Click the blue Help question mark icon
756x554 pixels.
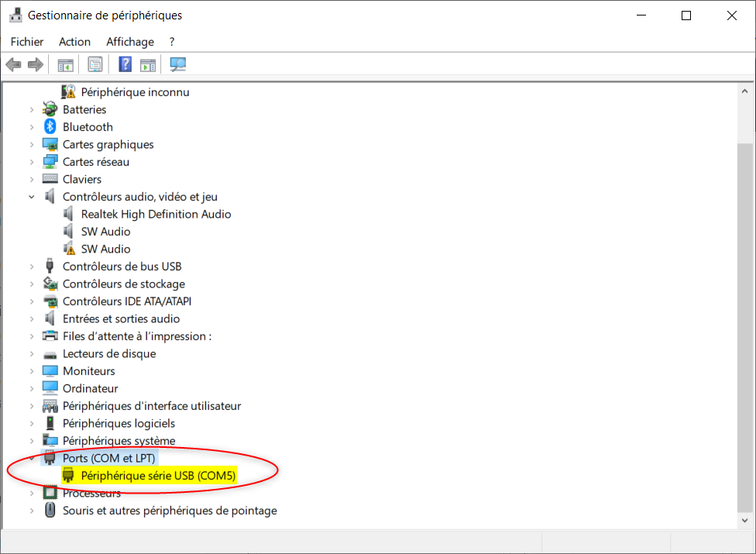(125, 65)
